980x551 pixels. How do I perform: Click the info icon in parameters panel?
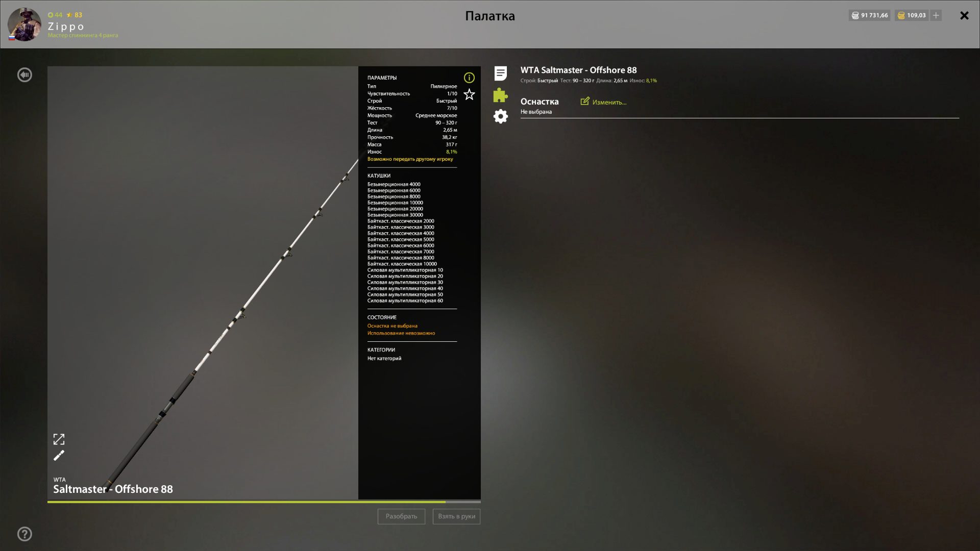[469, 78]
